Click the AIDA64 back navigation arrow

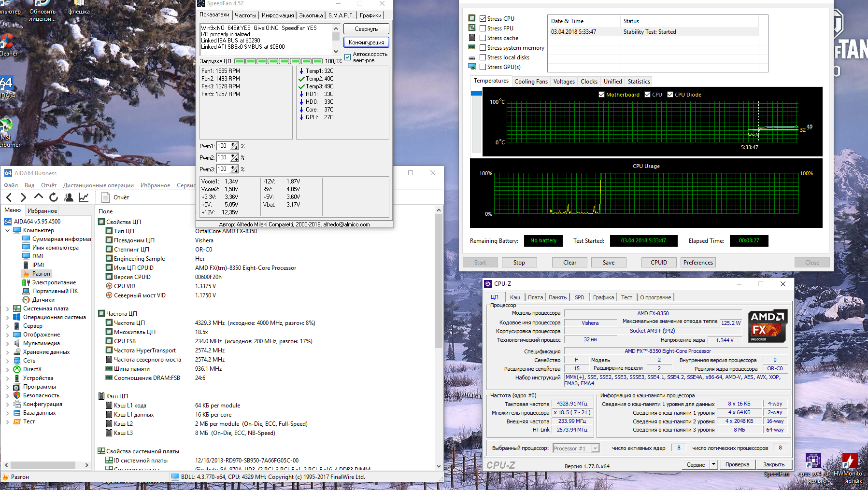point(9,197)
